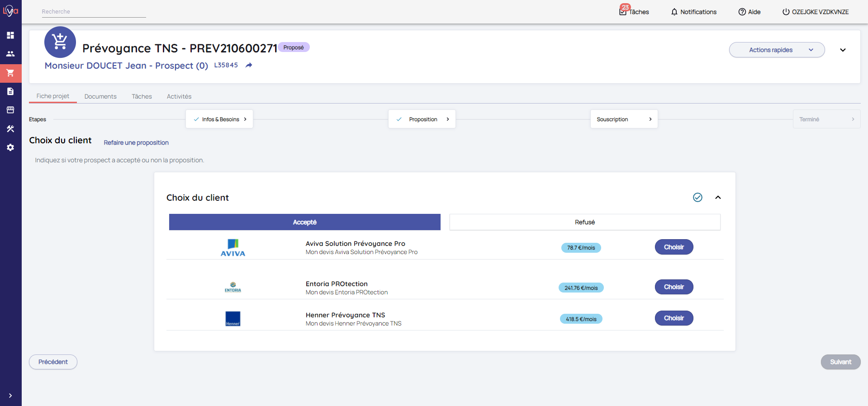Click the Refaire une proposition link
The image size is (868, 406).
(136, 142)
